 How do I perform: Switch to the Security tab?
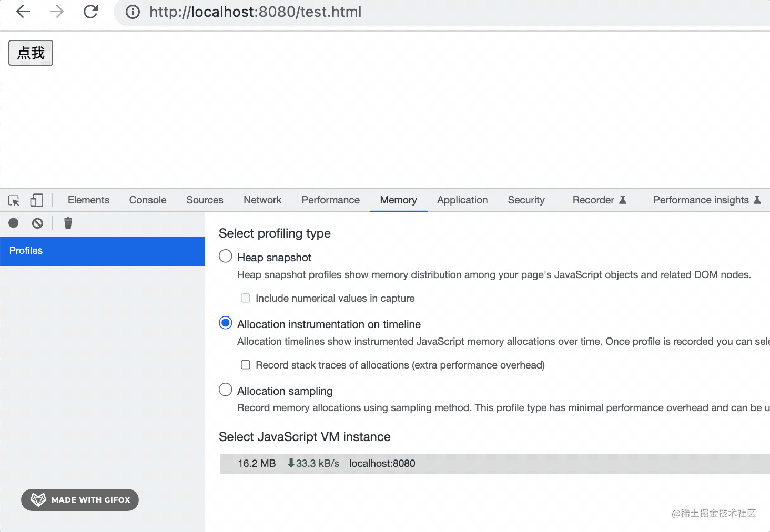click(x=526, y=200)
